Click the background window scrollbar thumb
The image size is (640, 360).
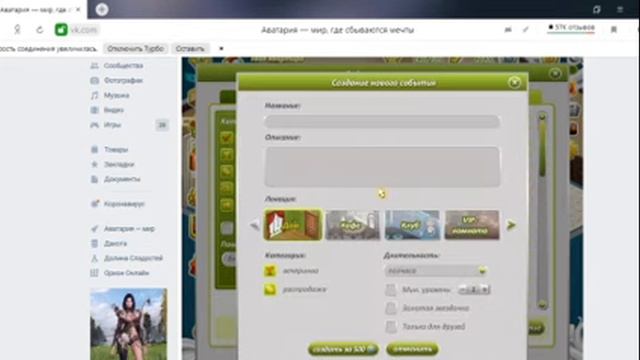click(542, 149)
